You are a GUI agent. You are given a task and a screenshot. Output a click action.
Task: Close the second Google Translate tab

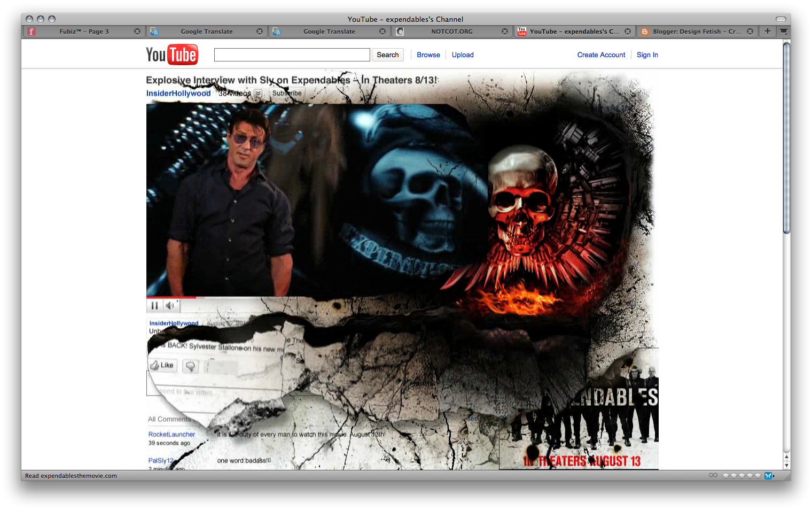382,32
